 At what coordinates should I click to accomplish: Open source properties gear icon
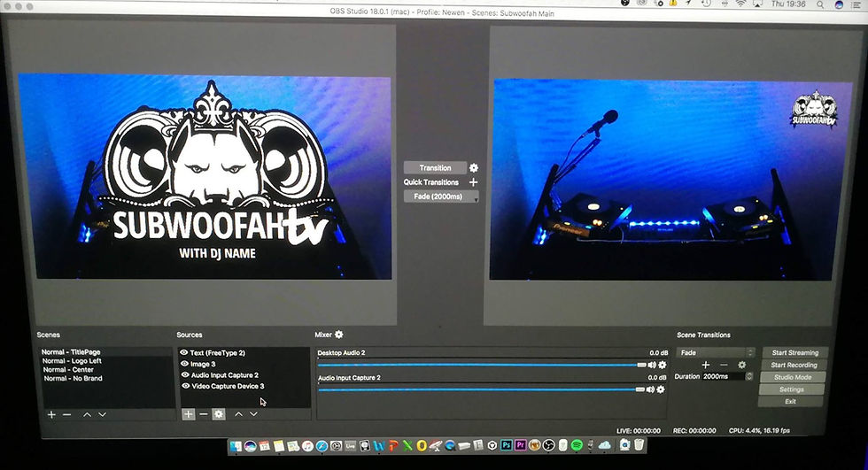click(x=219, y=413)
